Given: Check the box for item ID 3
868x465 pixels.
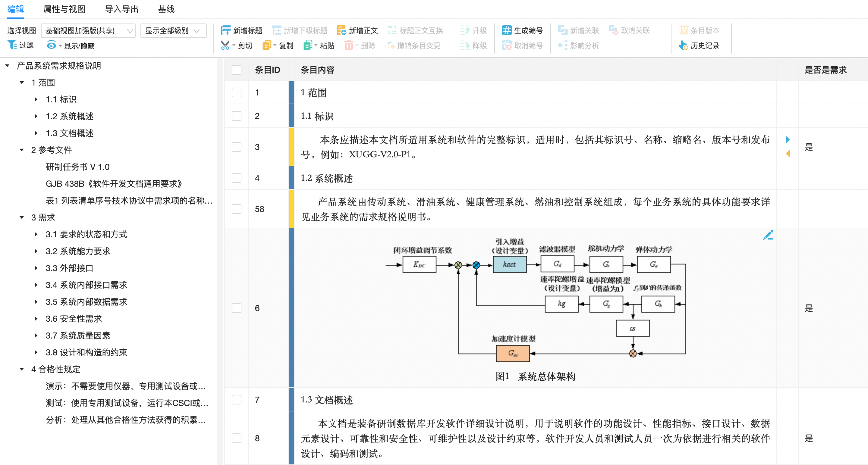Looking at the screenshot, I should 237,147.
